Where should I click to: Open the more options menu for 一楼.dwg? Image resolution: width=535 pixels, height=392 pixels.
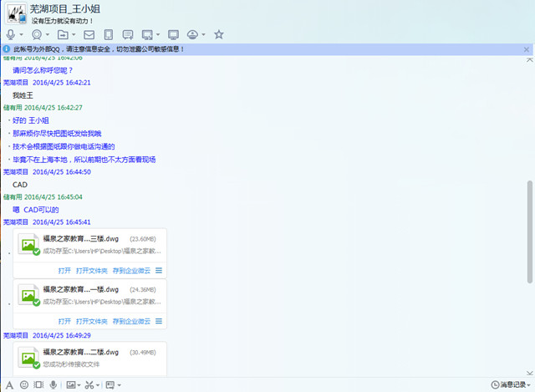coord(159,321)
